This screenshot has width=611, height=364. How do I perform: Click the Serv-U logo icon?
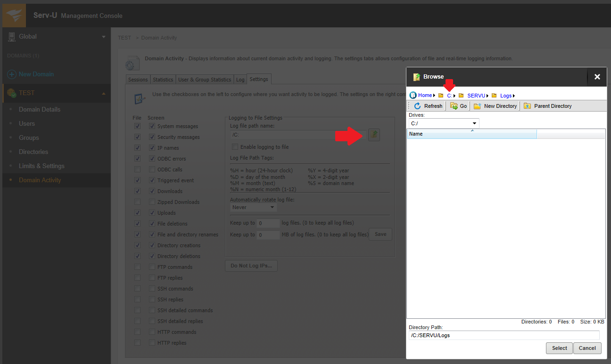point(14,16)
